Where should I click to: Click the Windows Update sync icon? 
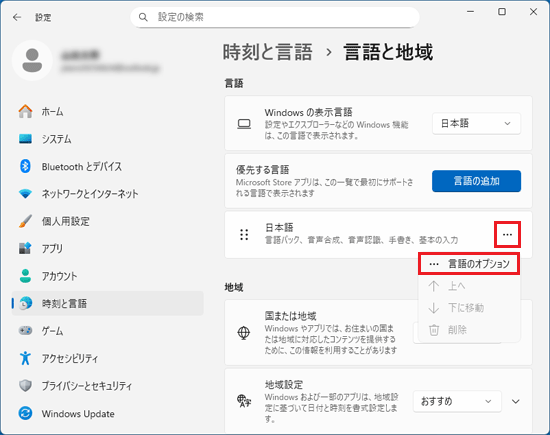[x=25, y=413]
